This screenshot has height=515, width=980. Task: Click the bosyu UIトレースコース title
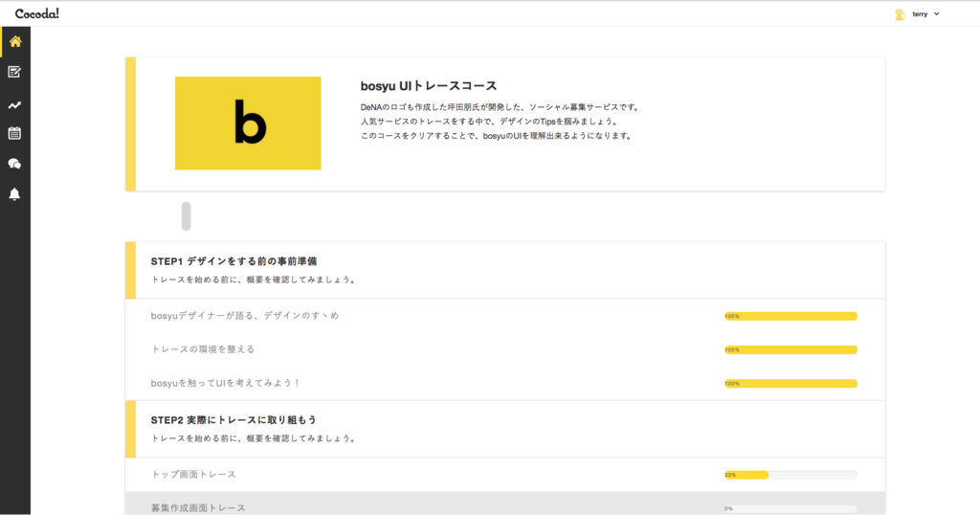[429, 86]
